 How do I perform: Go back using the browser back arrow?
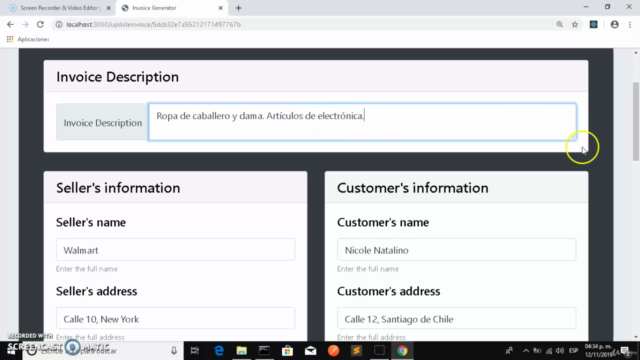[10, 24]
